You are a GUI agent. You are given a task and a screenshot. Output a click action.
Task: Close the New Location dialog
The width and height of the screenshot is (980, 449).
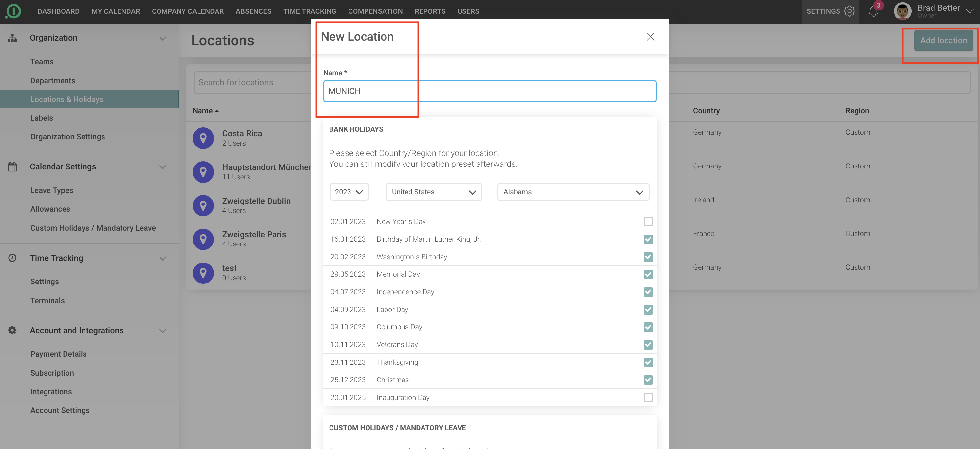[650, 36]
